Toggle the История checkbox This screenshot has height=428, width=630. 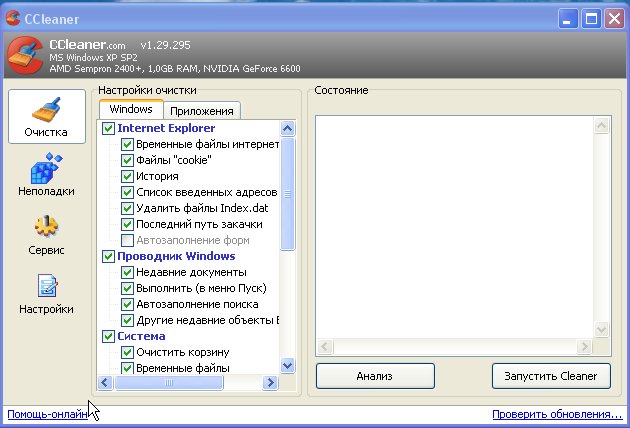click(127, 176)
